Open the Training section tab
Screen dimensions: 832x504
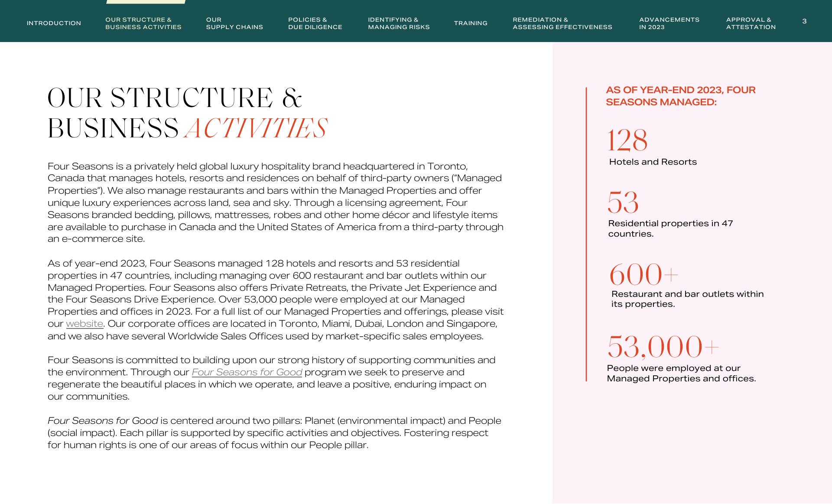point(471,23)
